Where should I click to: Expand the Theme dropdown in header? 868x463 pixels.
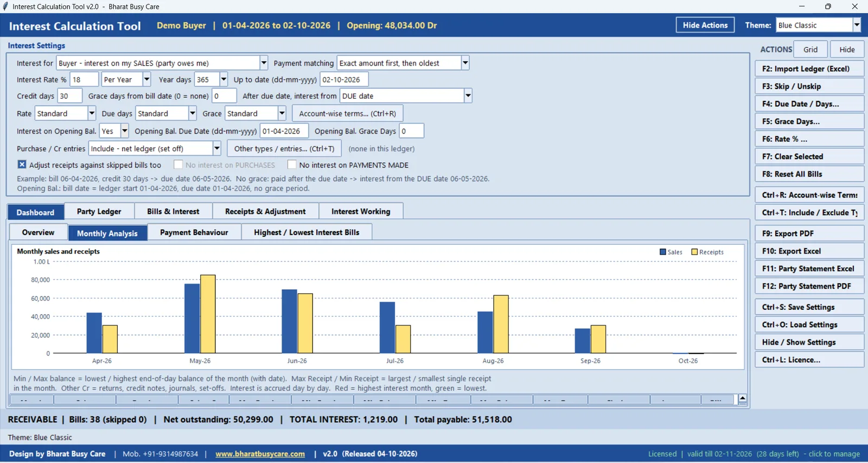click(x=857, y=25)
